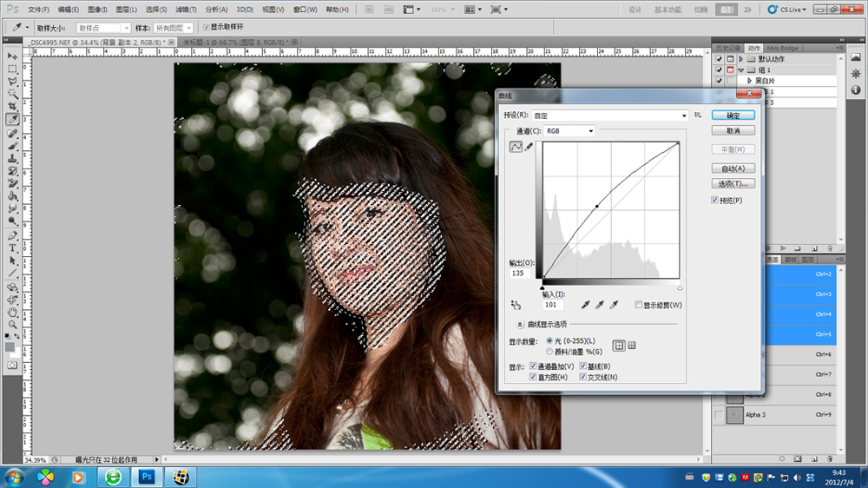The height and width of the screenshot is (488, 868).
Task: Click the edit-points curve mode icon
Action: (516, 148)
